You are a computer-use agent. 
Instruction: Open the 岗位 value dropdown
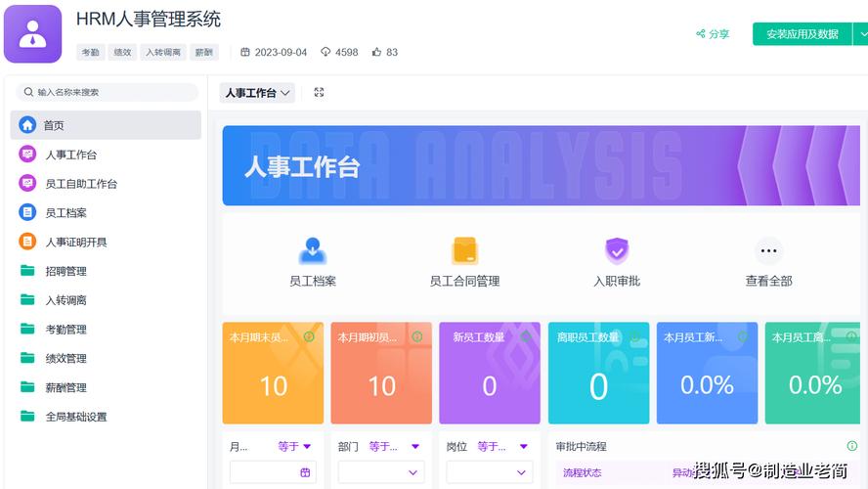[490, 473]
